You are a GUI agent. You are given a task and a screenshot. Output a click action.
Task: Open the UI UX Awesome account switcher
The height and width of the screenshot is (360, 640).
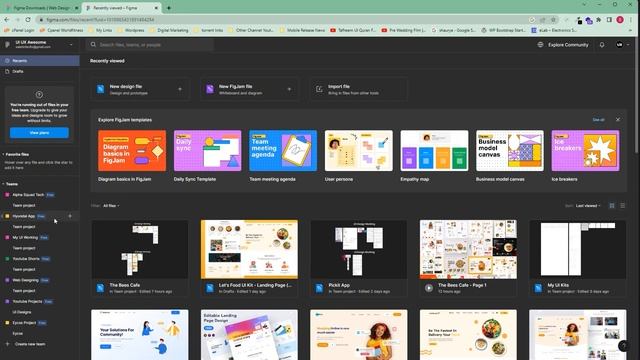point(40,44)
